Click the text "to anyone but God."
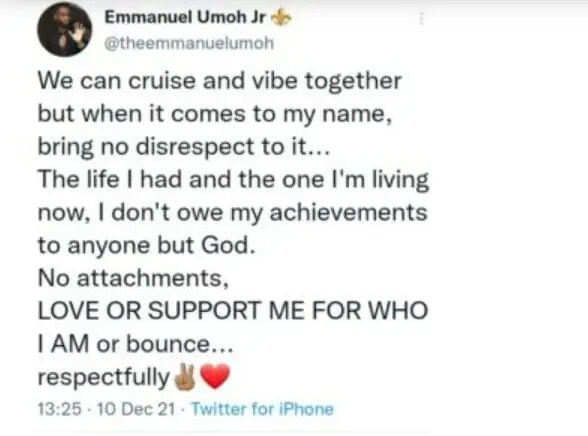This screenshot has width=588, height=436. pyautogui.click(x=147, y=246)
